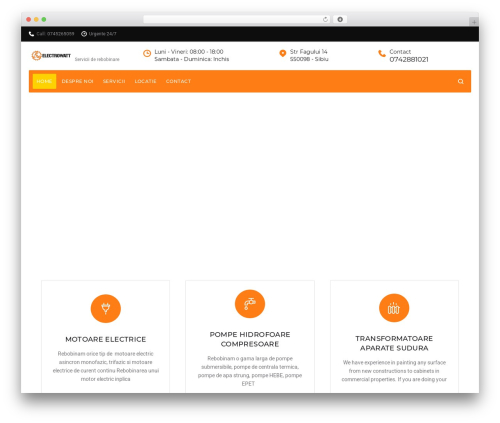Click the Rebobinam o gama larga de pompe description
500x423 pixels.
pos(250,371)
